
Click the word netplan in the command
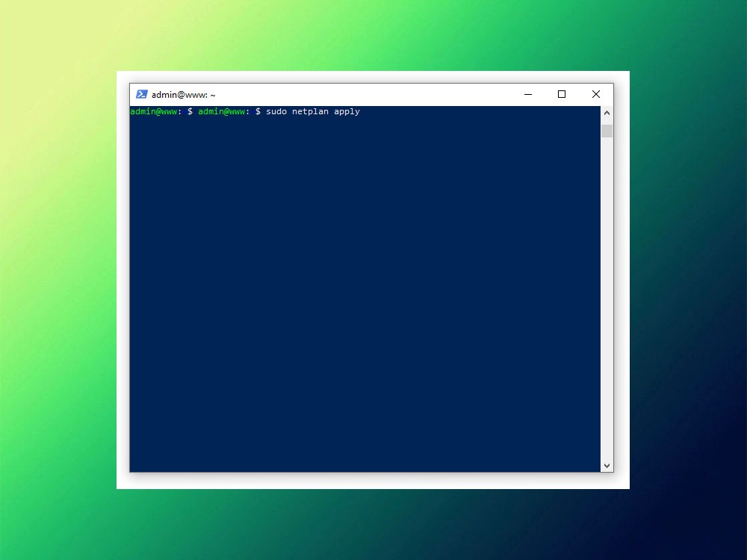[310, 111]
